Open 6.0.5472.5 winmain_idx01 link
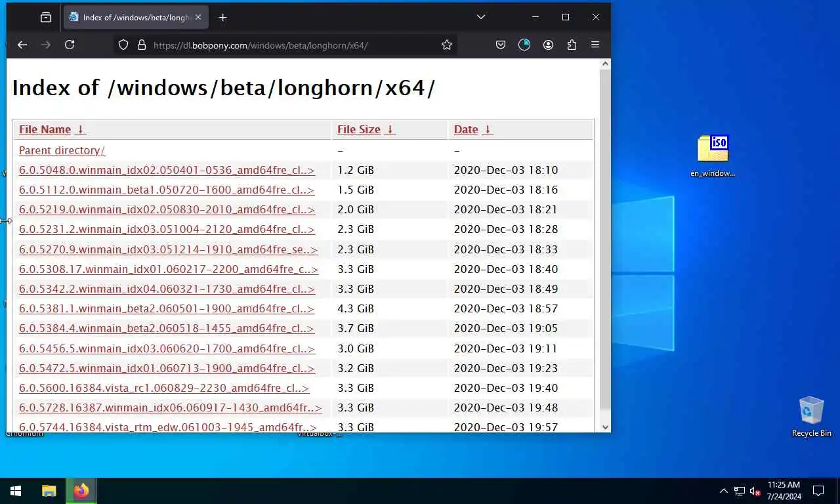Screen dimensions: 840x504 tap(167, 368)
